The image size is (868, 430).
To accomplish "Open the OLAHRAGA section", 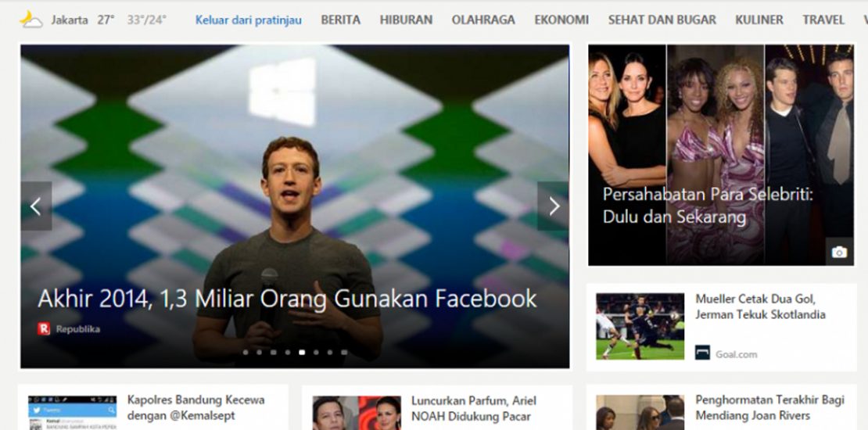I will click(x=483, y=20).
